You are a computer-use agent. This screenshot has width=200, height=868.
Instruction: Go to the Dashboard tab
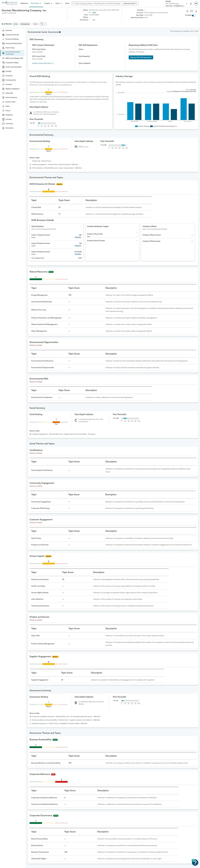pyautogui.click(x=24, y=3)
